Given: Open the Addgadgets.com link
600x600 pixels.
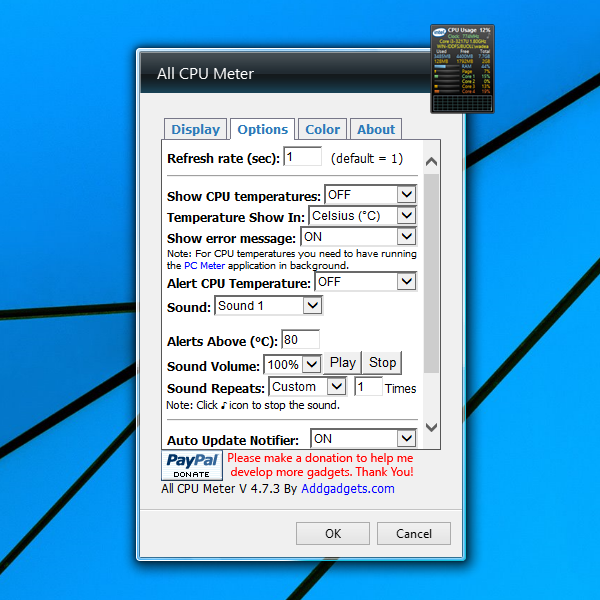Looking at the screenshot, I should [x=348, y=489].
